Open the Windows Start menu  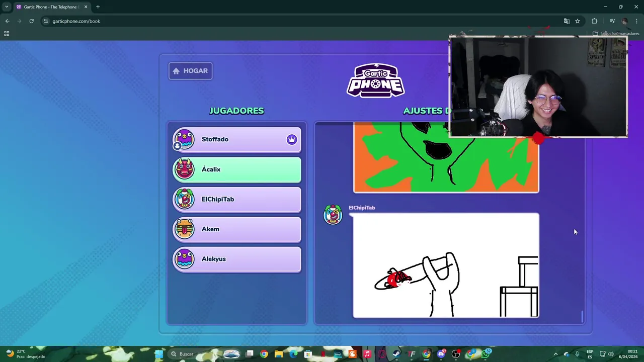tap(159, 354)
